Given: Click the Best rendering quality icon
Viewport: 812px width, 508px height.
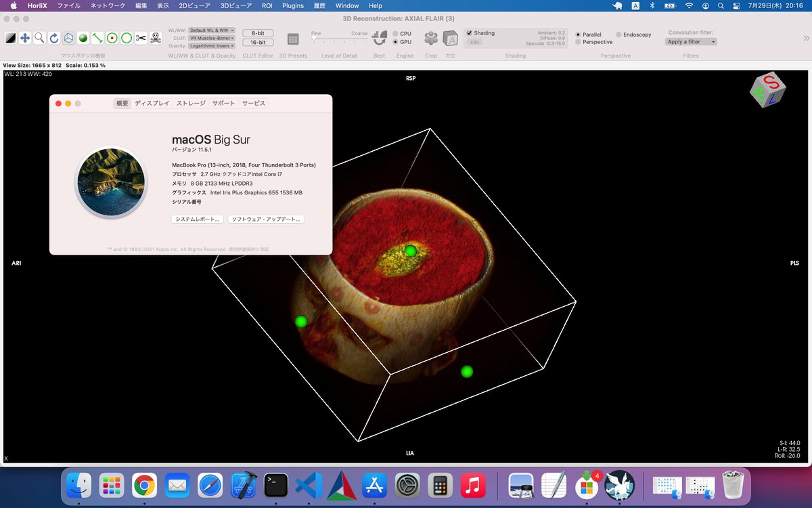Looking at the screenshot, I should pos(379,39).
